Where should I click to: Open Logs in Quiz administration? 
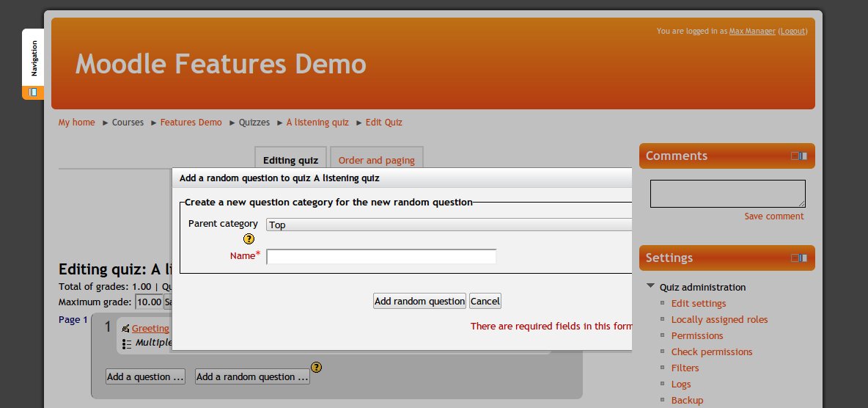point(681,385)
